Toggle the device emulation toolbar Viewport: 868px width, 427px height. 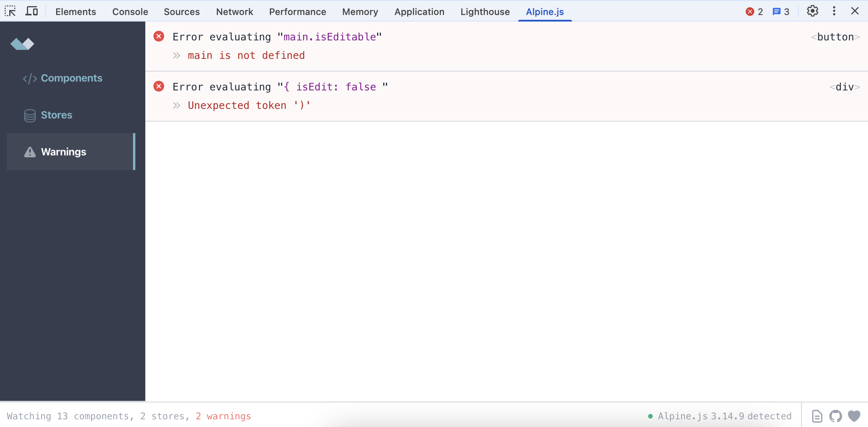(x=32, y=11)
